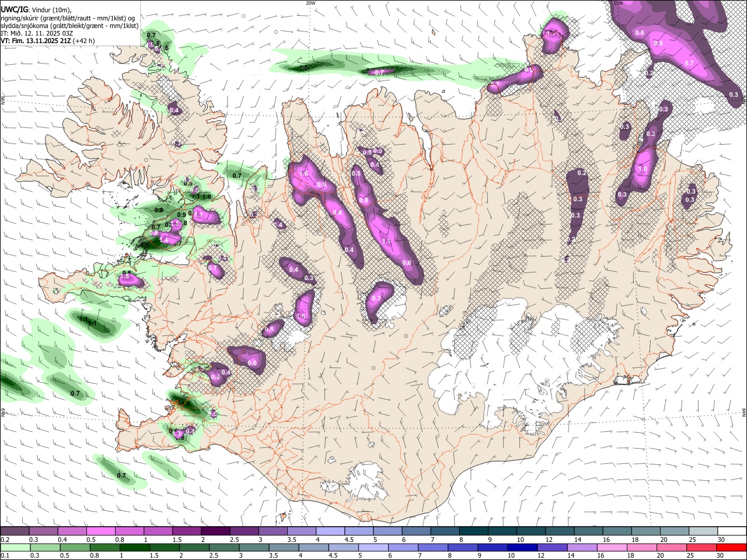Click the grey-green 2.5–3 rain legend swatch

click(x=224, y=548)
